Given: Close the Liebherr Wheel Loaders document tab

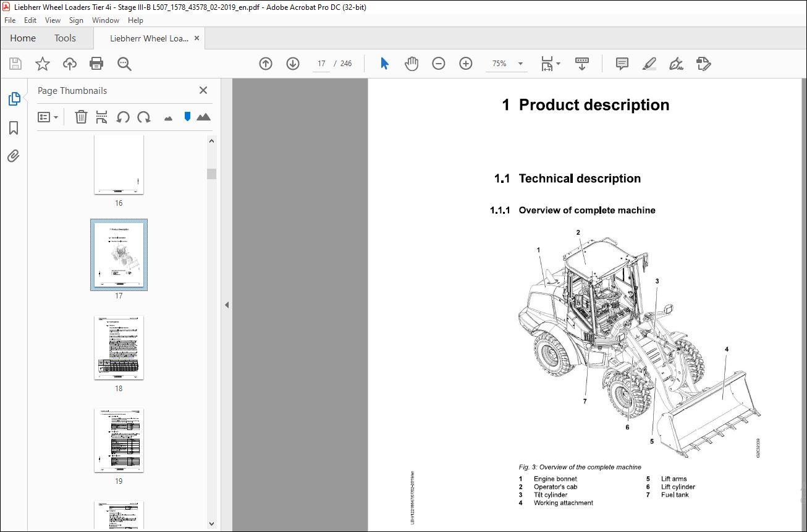Looking at the screenshot, I should coord(197,38).
